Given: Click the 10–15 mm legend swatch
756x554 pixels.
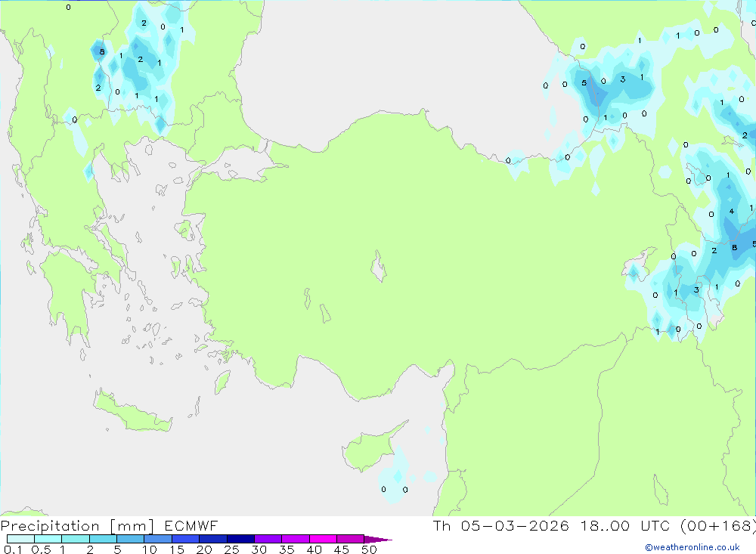Looking at the screenshot, I should pyautogui.click(x=158, y=539).
